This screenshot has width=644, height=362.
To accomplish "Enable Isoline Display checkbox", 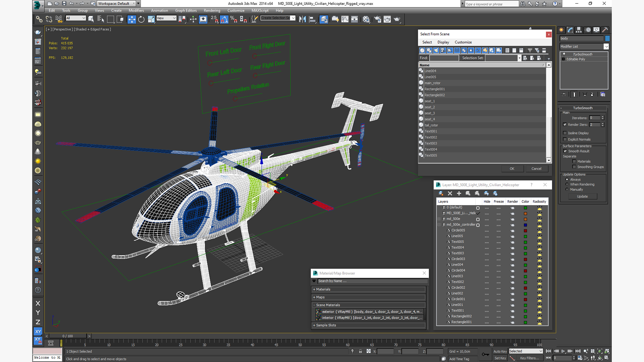I will point(565,133).
